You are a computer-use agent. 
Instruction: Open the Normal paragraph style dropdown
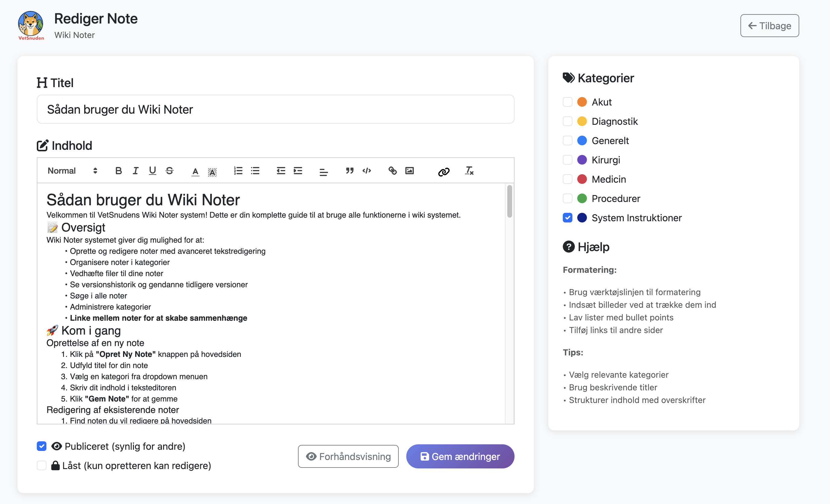71,171
